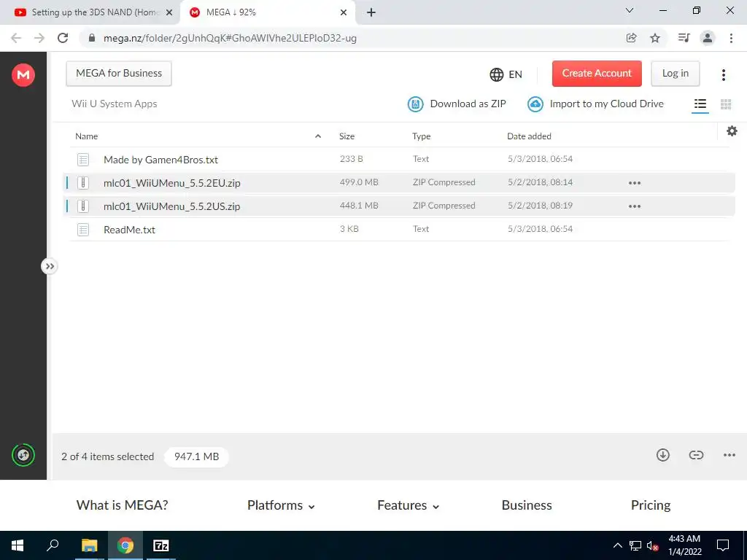Open column settings gear

click(732, 131)
